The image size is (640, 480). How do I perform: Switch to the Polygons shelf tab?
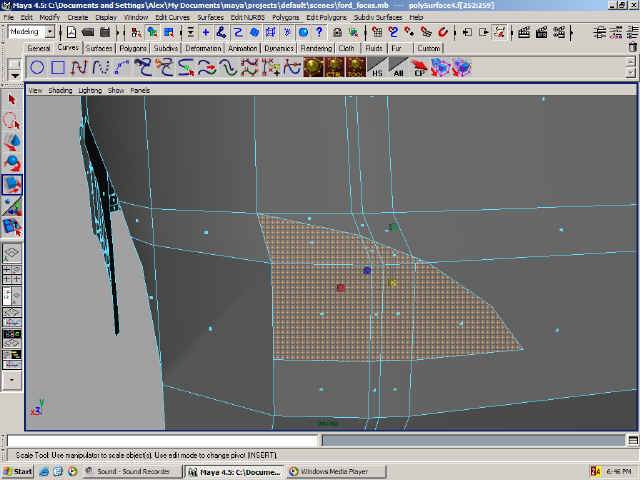point(132,47)
